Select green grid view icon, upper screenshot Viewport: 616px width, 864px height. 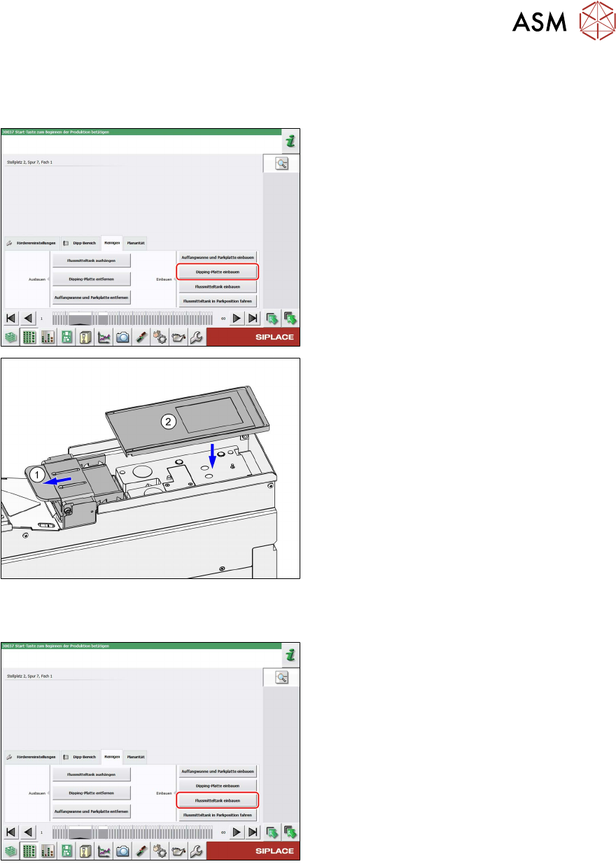coord(29,337)
